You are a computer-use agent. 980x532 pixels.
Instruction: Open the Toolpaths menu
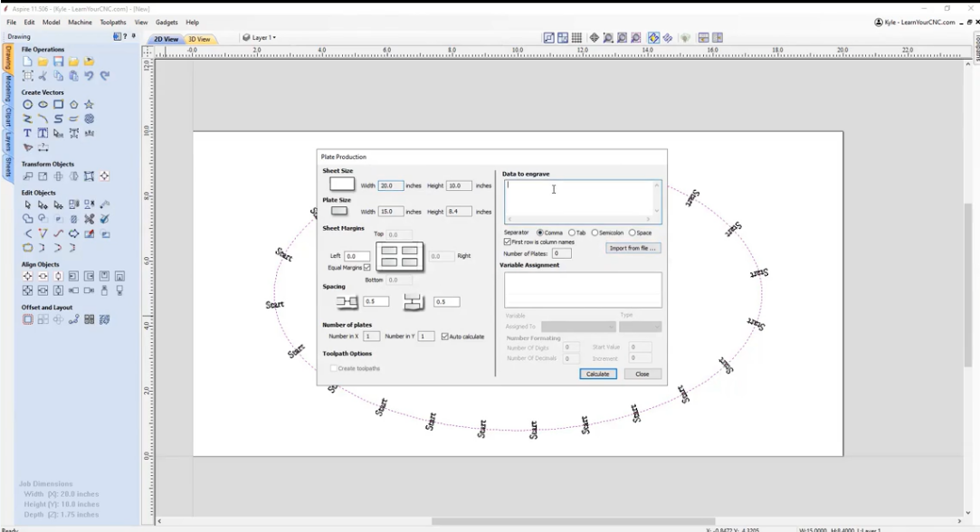113,22
